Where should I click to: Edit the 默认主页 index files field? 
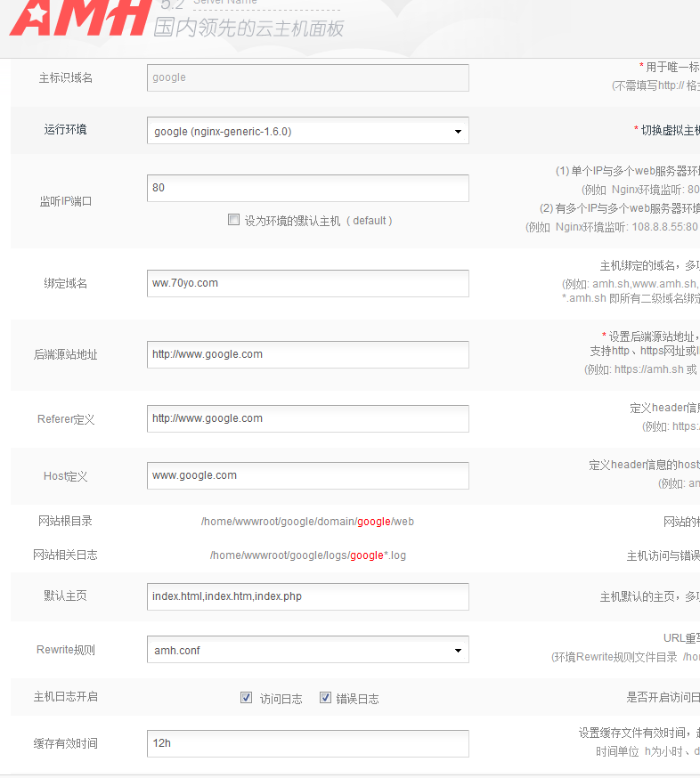307,596
